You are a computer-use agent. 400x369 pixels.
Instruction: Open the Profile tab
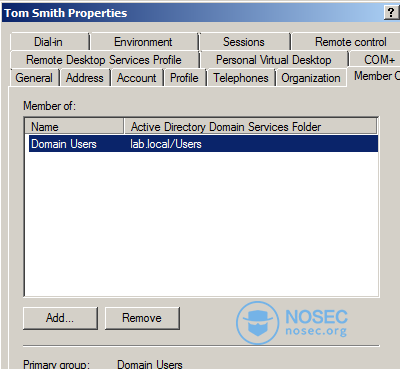(185, 78)
